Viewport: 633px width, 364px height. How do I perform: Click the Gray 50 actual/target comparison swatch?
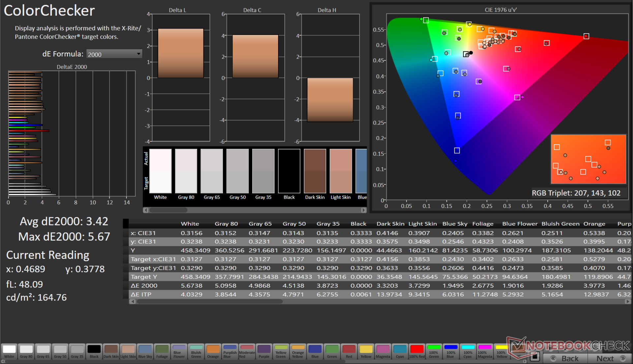pos(237,171)
